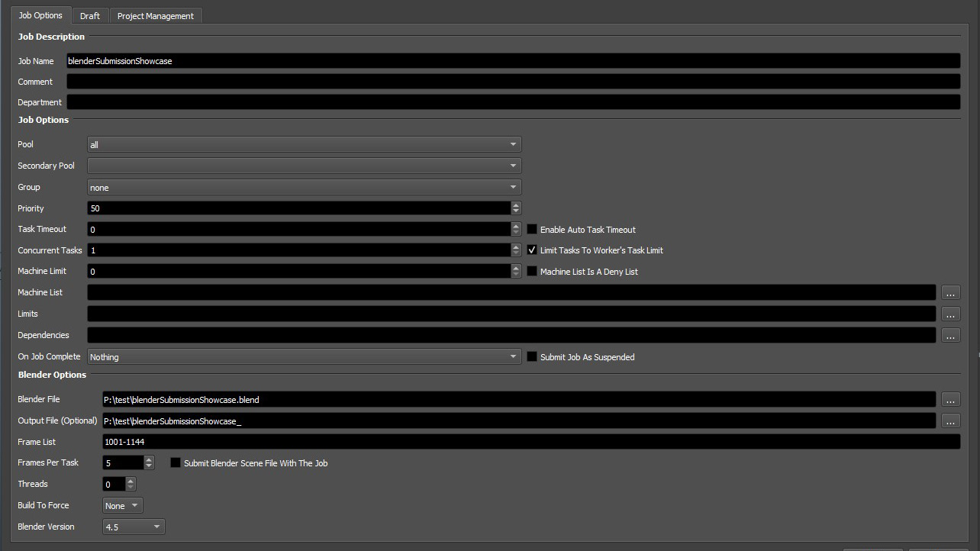Screen dimensions: 980x551
Task: Click the Output File path field
Action: pos(519,420)
